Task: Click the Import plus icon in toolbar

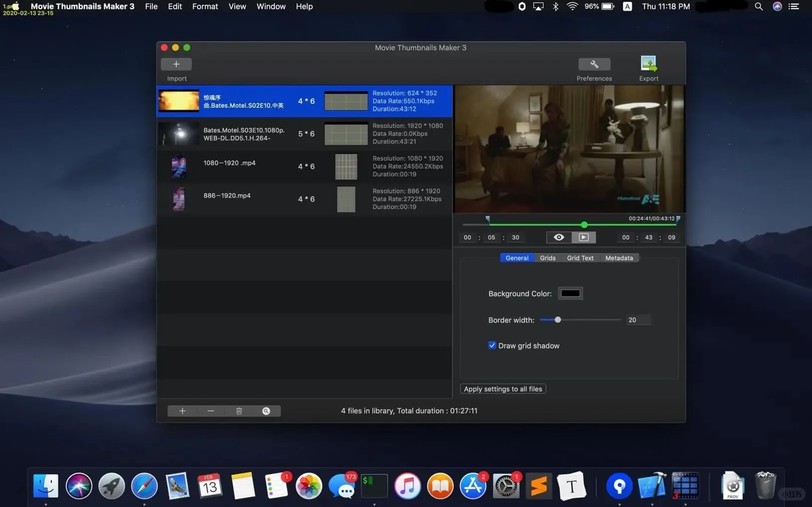Action: 176,64
